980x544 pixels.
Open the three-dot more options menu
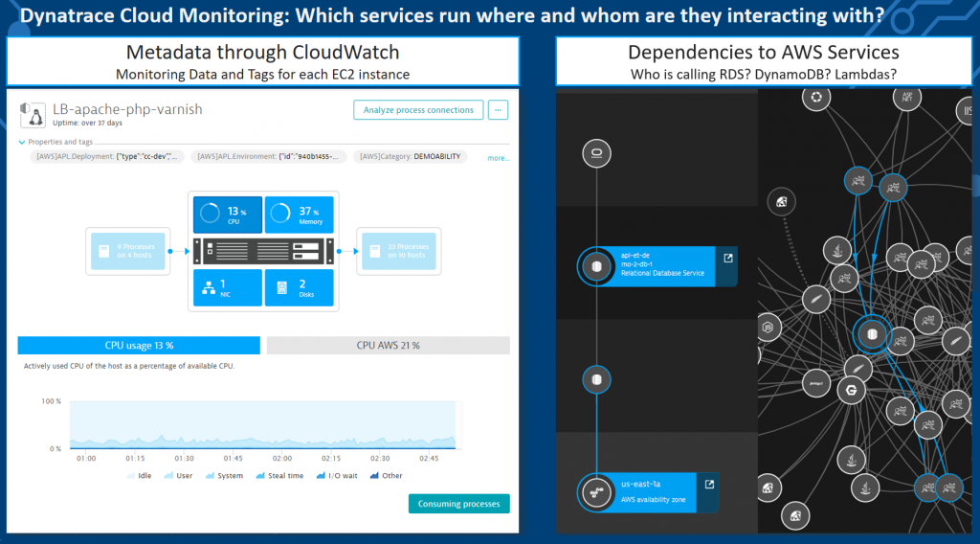[498, 110]
